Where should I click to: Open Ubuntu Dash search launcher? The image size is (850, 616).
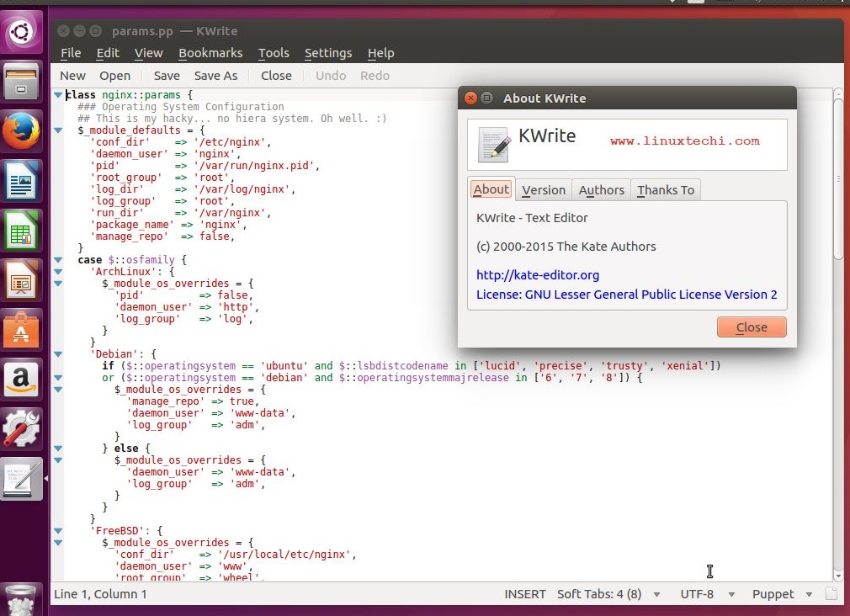click(20, 32)
